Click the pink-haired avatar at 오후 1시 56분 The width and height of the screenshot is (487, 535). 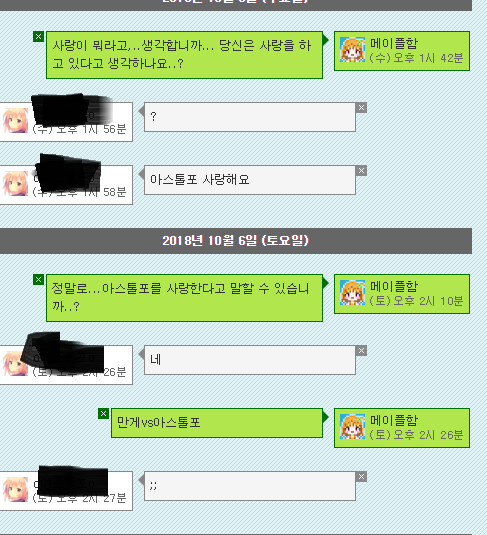16,121
